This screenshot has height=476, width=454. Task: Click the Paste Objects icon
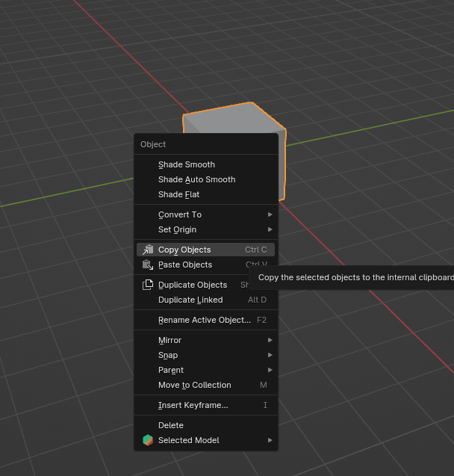point(147,265)
